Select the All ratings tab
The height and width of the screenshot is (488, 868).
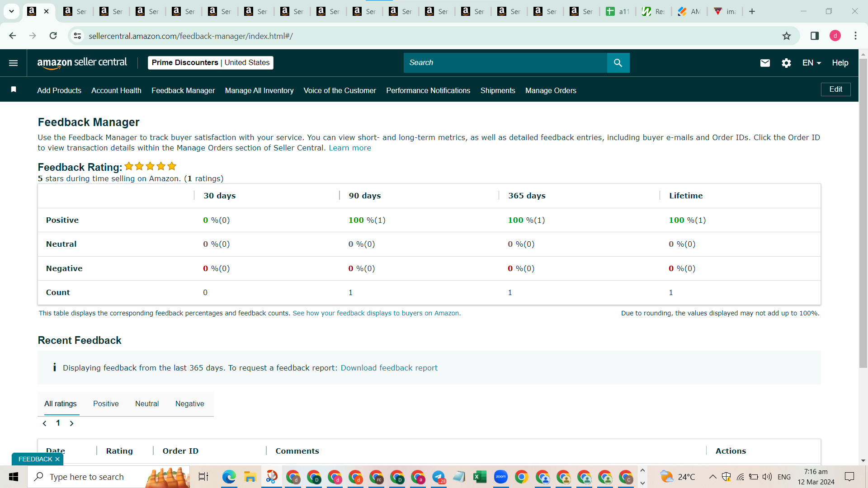point(60,404)
